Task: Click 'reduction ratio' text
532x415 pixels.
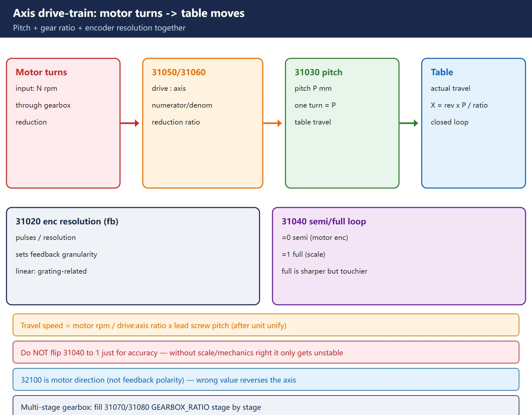Action: [176, 122]
